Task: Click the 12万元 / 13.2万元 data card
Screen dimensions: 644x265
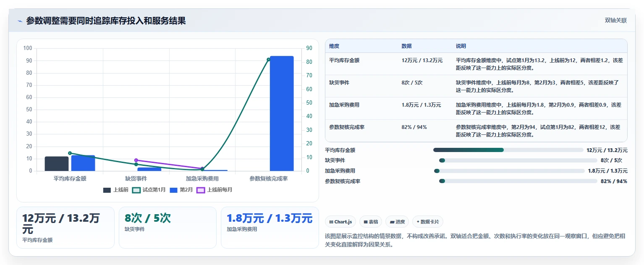Action: [65, 228]
